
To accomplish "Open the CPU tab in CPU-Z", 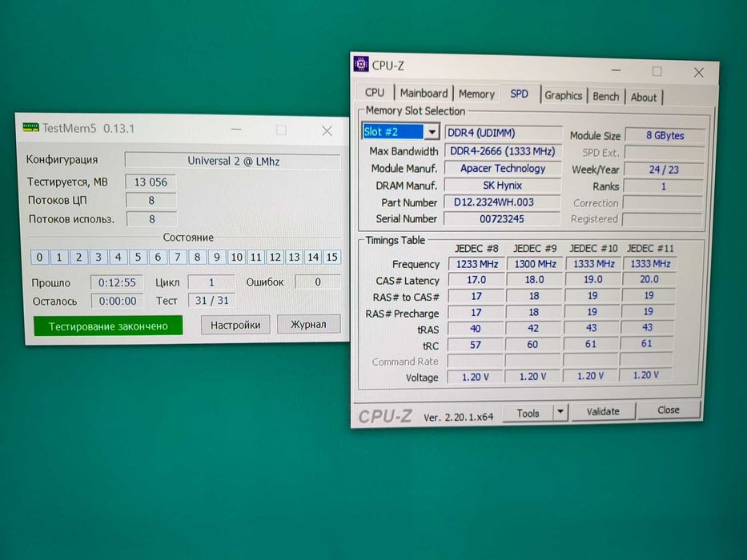I will (375, 92).
